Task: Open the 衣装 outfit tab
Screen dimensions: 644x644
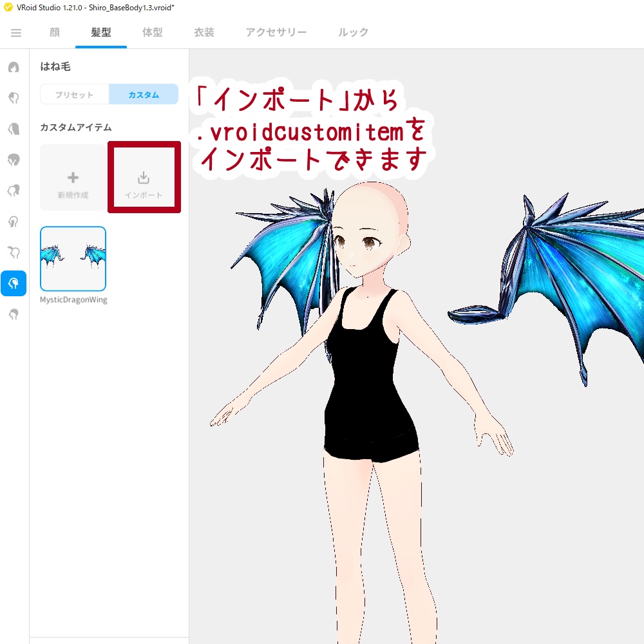Action: point(203,32)
